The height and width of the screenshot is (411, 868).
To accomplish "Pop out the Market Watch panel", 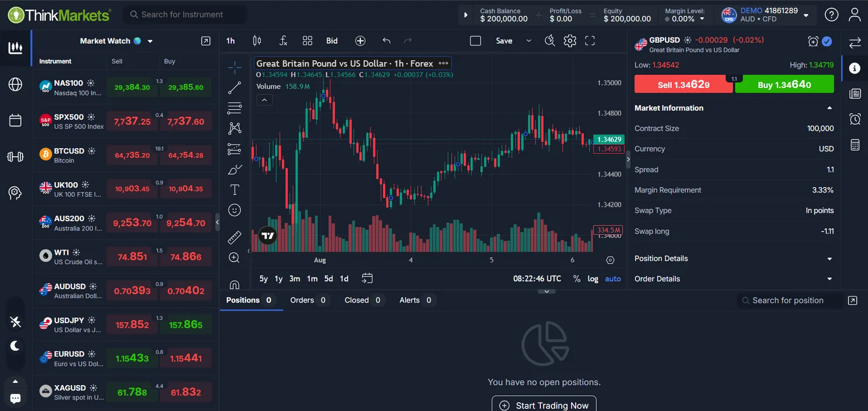I will (x=206, y=41).
